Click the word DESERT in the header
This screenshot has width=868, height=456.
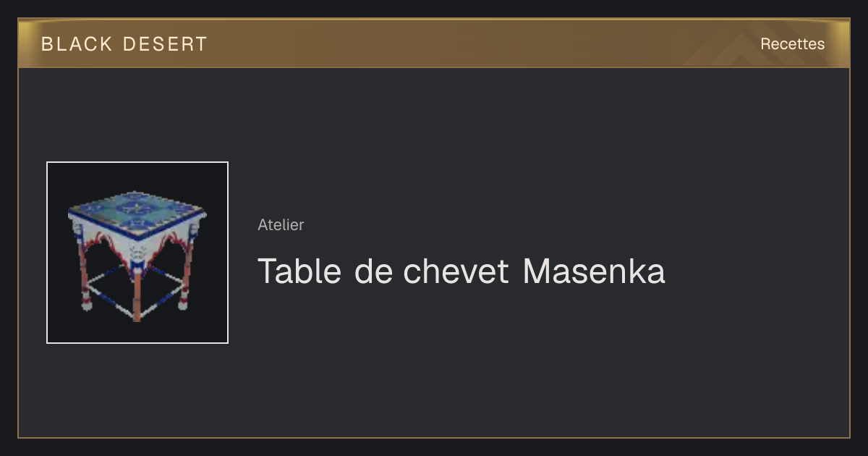pos(165,44)
